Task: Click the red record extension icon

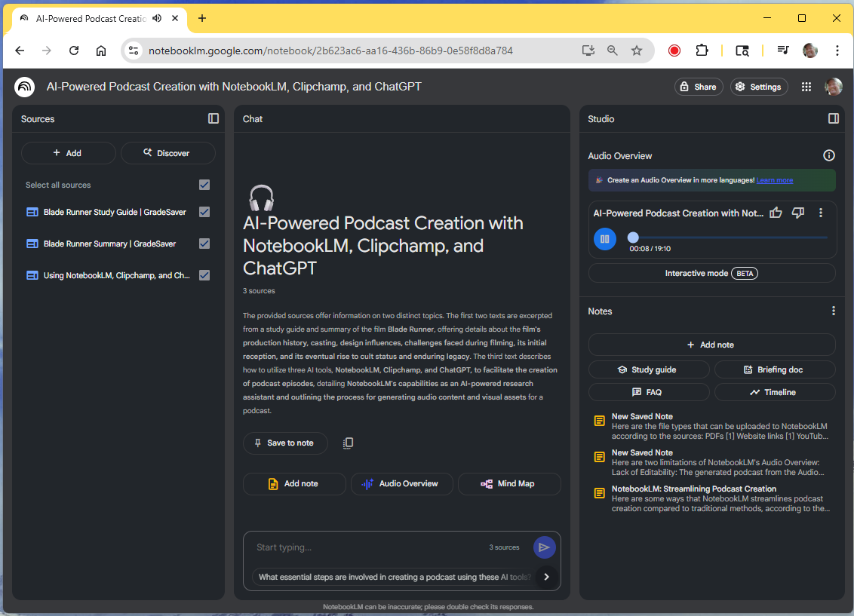Action: (x=674, y=51)
